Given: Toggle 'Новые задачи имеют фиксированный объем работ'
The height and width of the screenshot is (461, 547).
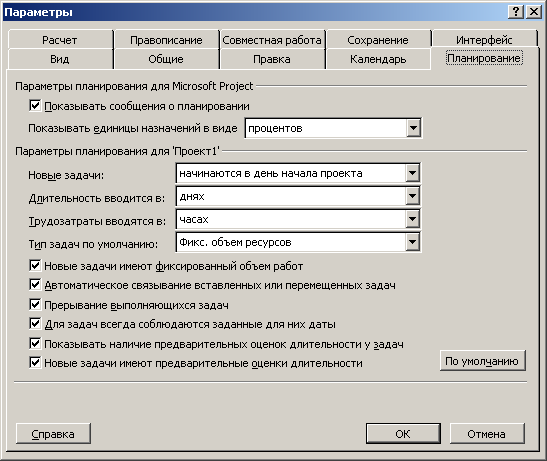Looking at the screenshot, I should pos(35,266).
